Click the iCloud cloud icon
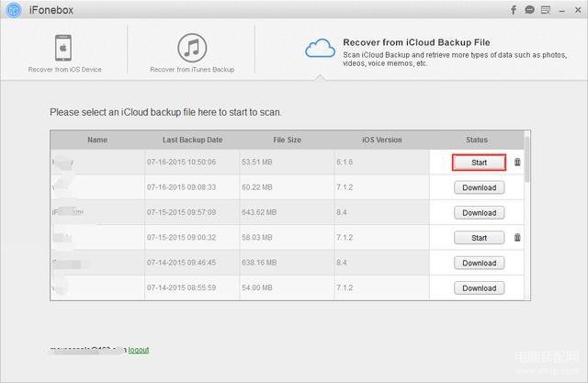This screenshot has height=383, width=588. click(320, 48)
